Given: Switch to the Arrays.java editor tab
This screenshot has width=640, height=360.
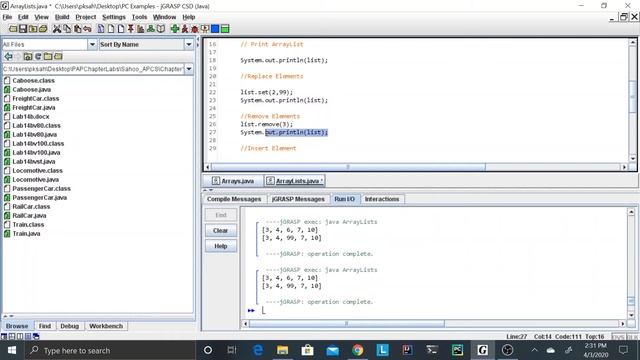Looking at the screenshot, I should click(233, 181).
